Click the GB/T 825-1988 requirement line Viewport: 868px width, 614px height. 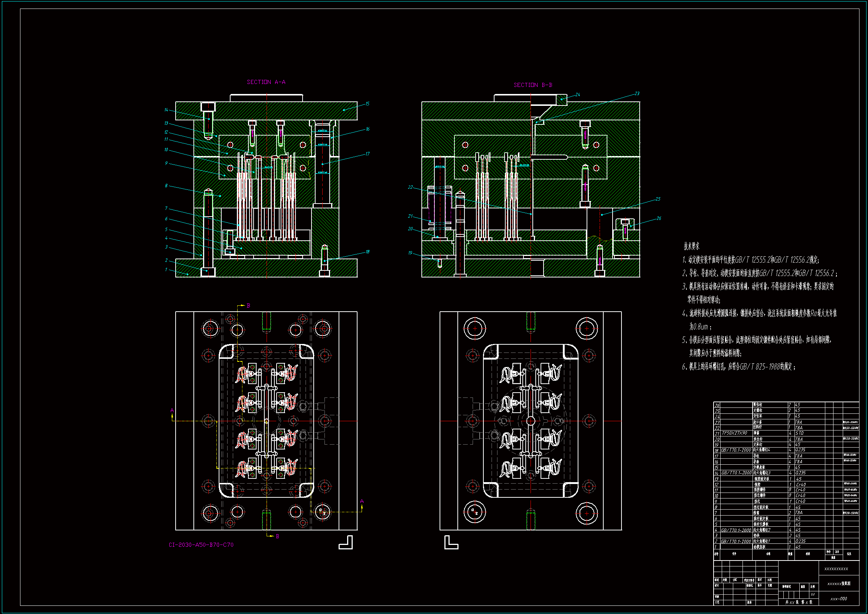coord(739,367)
